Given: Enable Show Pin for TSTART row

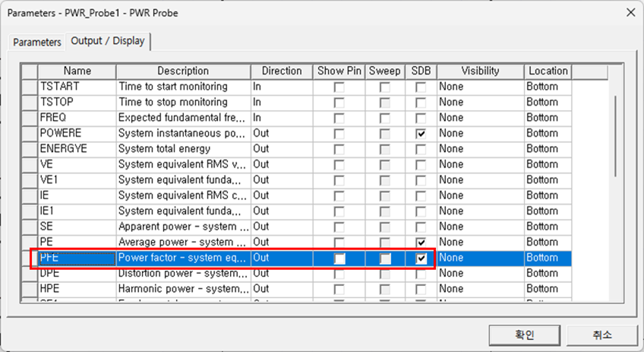Looking at the screenshot, I should (x=339, y=87).
